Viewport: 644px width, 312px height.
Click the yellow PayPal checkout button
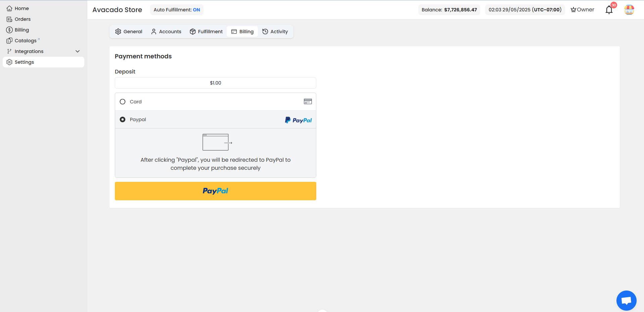216,191
